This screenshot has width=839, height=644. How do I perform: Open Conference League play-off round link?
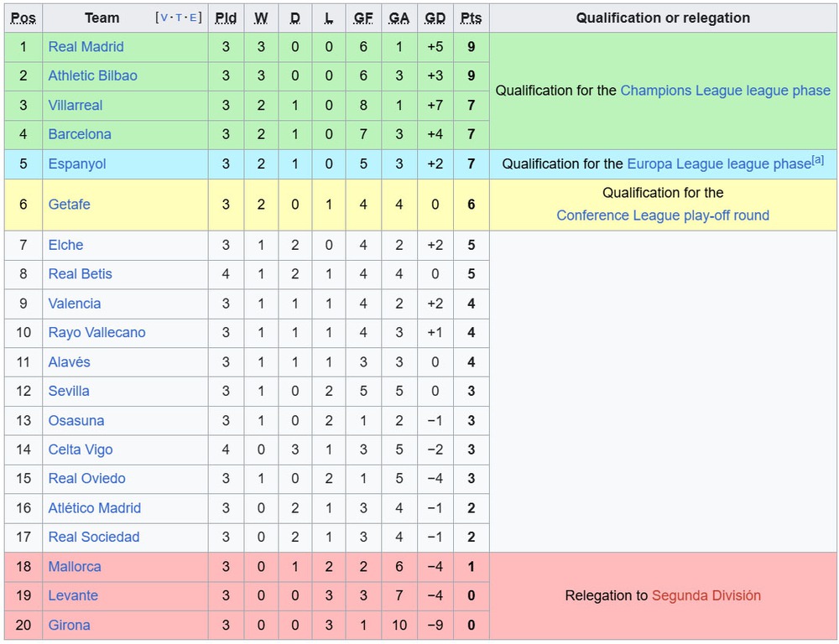pos(663,215)
